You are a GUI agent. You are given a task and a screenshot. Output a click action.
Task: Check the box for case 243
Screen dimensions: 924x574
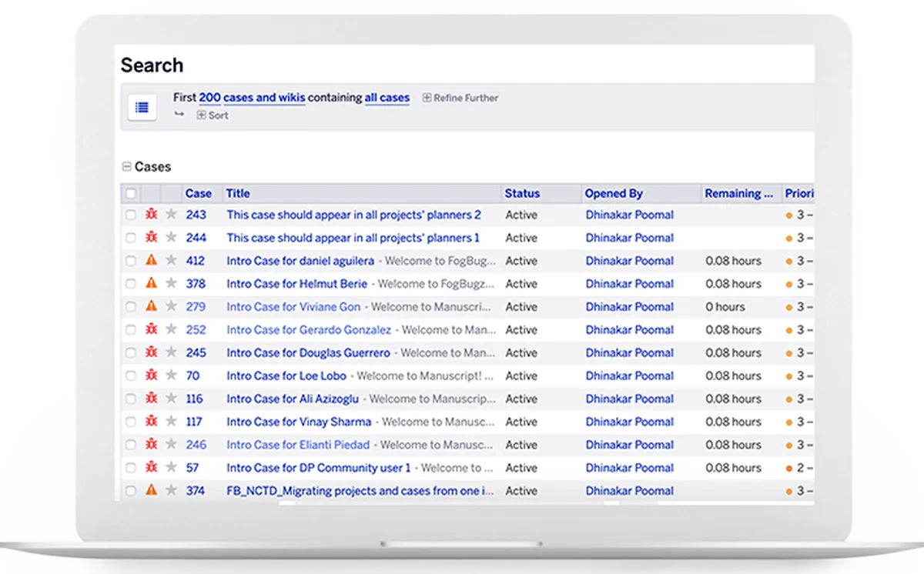pos(131,215)
